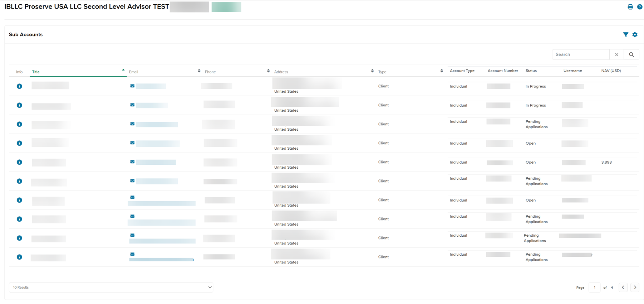The image size is (644, 304).
Task: Click the page number field showing 1
Action: (594, 288)
